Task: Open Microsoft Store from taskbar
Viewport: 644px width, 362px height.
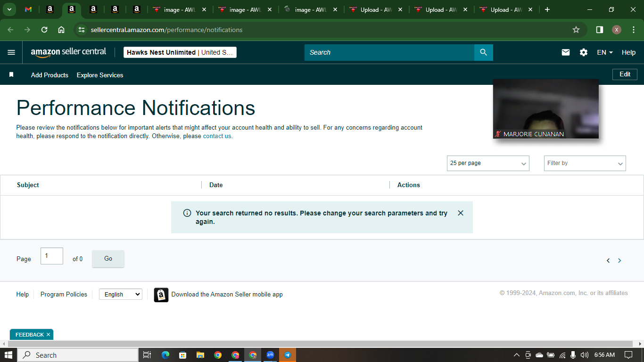Action: pyautogui.click(x=182, y=355)
